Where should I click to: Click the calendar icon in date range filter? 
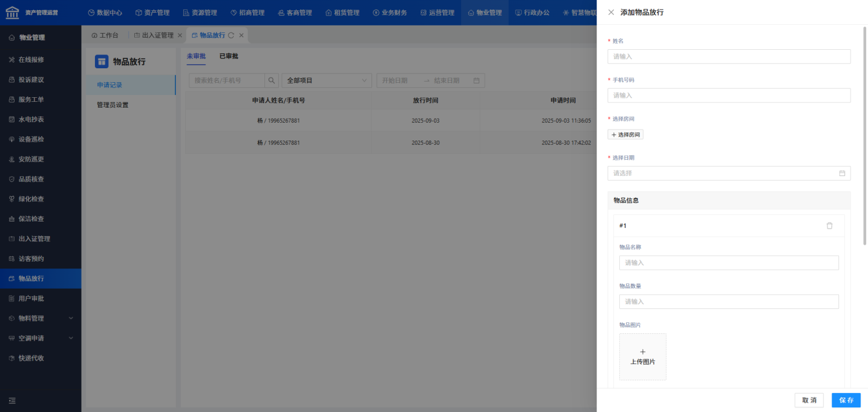pos(476,80)
